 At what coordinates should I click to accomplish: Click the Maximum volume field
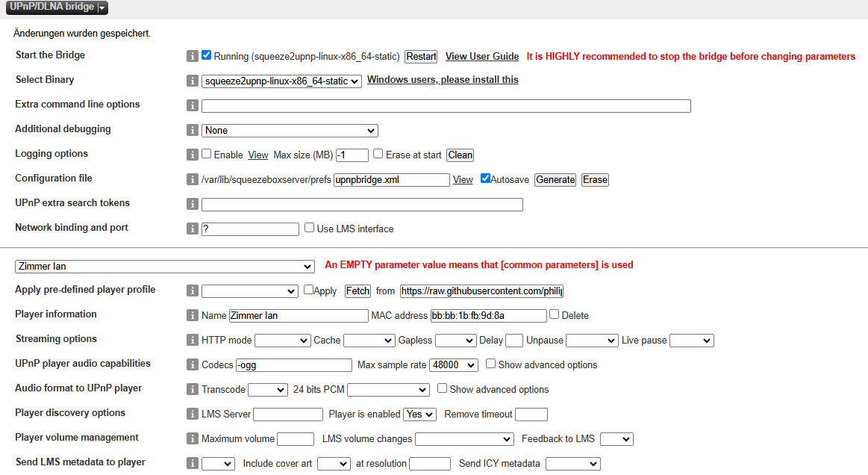tap(296, 439)
